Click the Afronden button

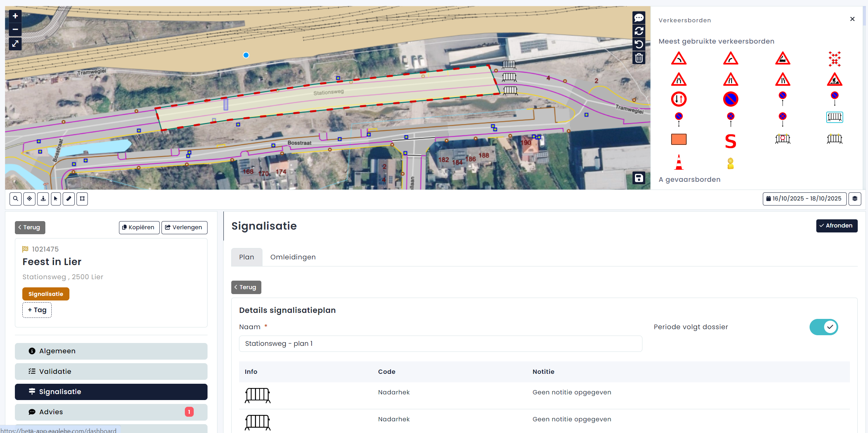(836, 226)
